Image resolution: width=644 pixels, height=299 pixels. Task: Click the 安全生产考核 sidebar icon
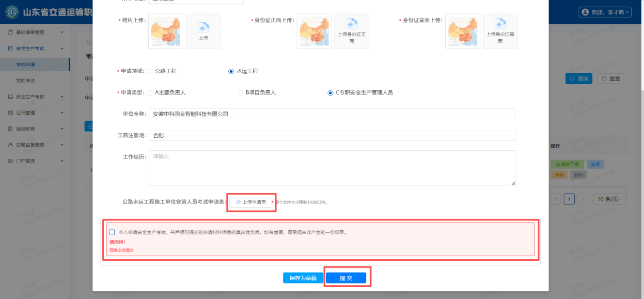10,96
